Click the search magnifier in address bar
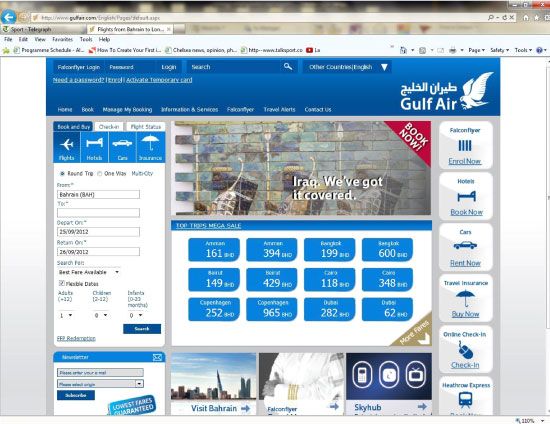Image resolution: width=550 pixels, height=424 pixels. 490,17
